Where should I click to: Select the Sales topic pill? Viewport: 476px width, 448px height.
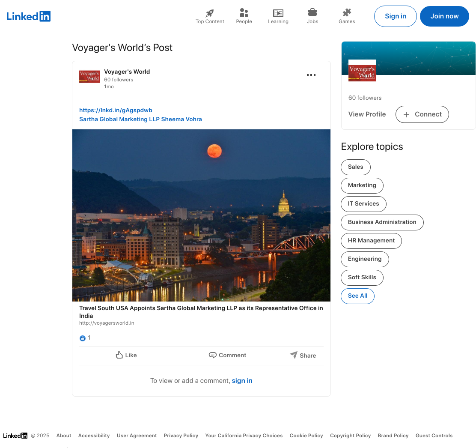pyautogui.click(x=355, y=167)
